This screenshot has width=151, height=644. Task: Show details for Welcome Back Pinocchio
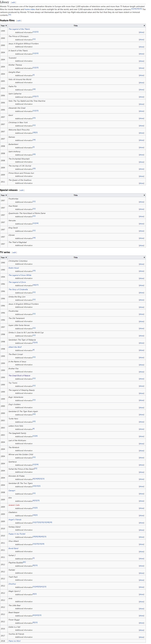click(x=141, y=133)
